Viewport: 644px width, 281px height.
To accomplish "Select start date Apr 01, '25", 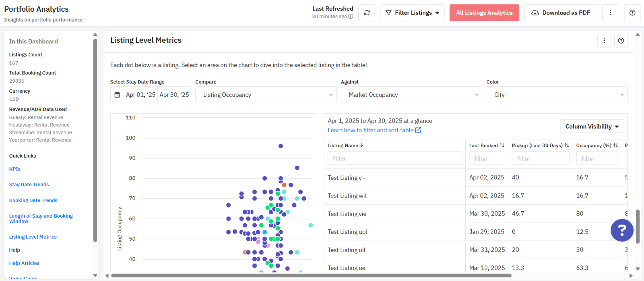I will tap(140, 95).
